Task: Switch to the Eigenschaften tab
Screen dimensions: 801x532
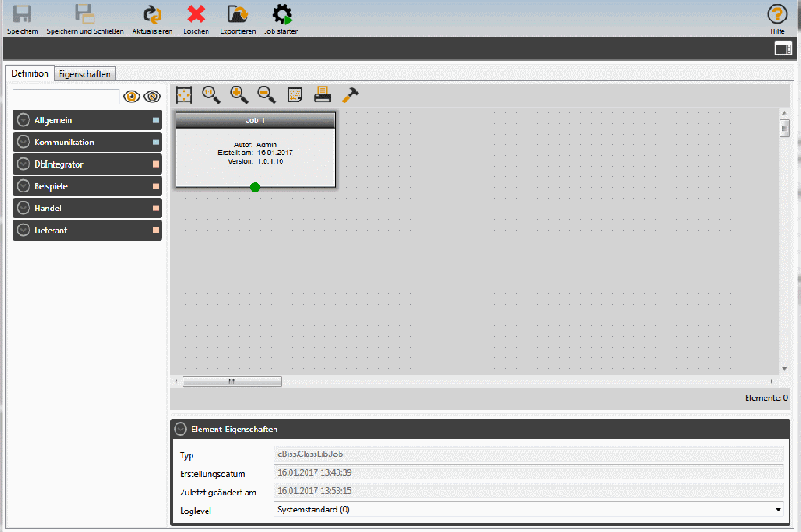Action: (x=85, y=74)
